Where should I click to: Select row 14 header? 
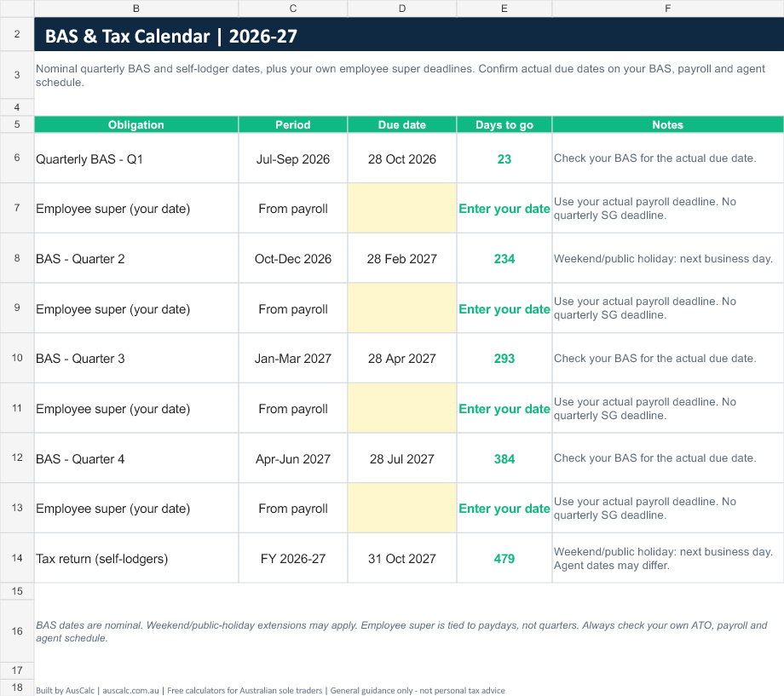[x=17, y=558]
